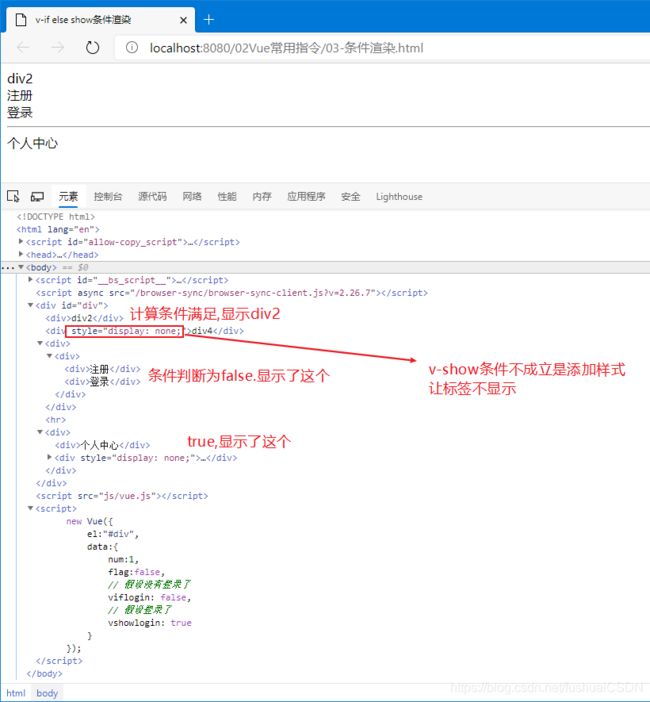The height and width of the screenshot is (702, 650).
Task: Click the 注册 text on the page
Action: click(x=20, y=95)
